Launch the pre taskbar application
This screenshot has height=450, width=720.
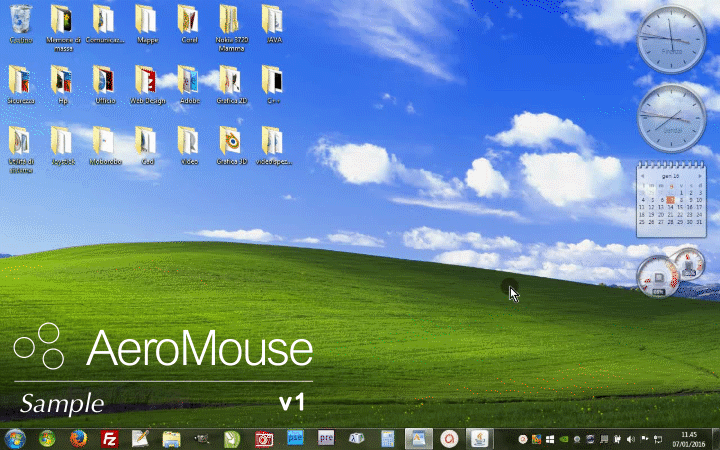(x=326, y=439)
